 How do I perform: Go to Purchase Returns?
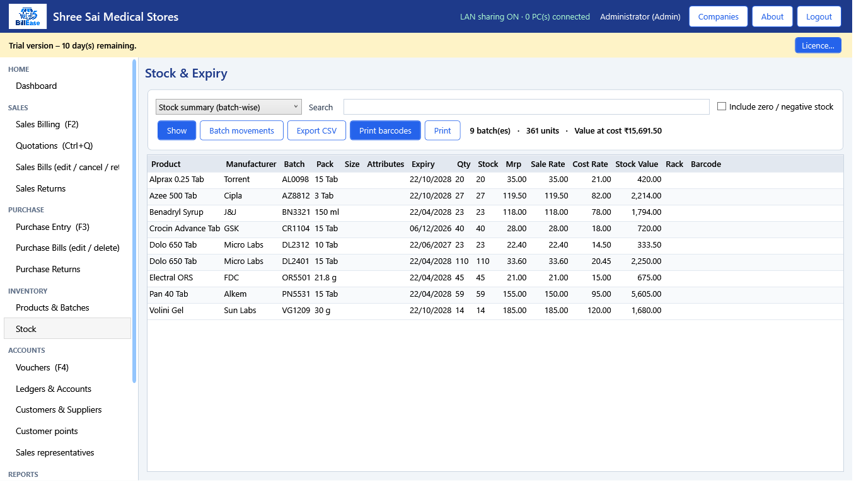point(48,269)
